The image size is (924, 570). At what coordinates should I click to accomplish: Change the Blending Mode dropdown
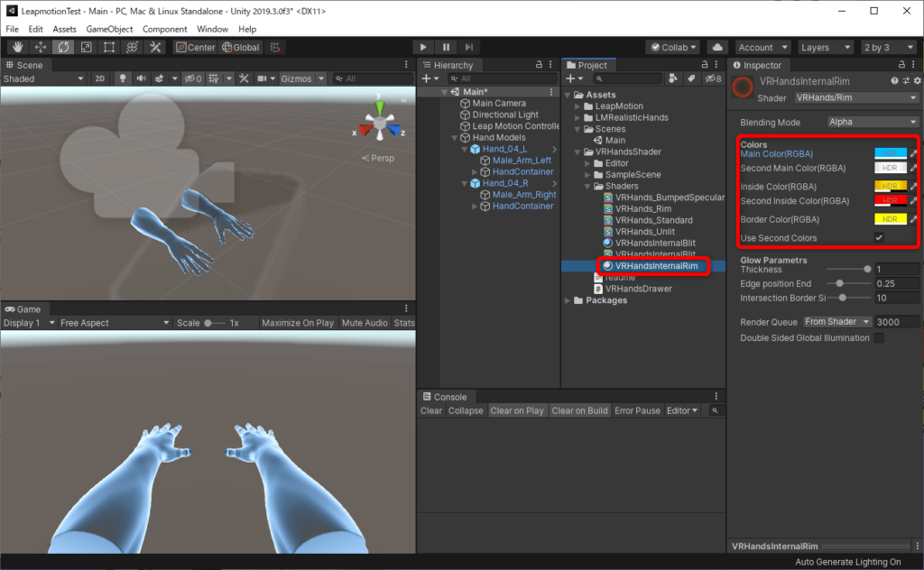(x=873, y=122)
